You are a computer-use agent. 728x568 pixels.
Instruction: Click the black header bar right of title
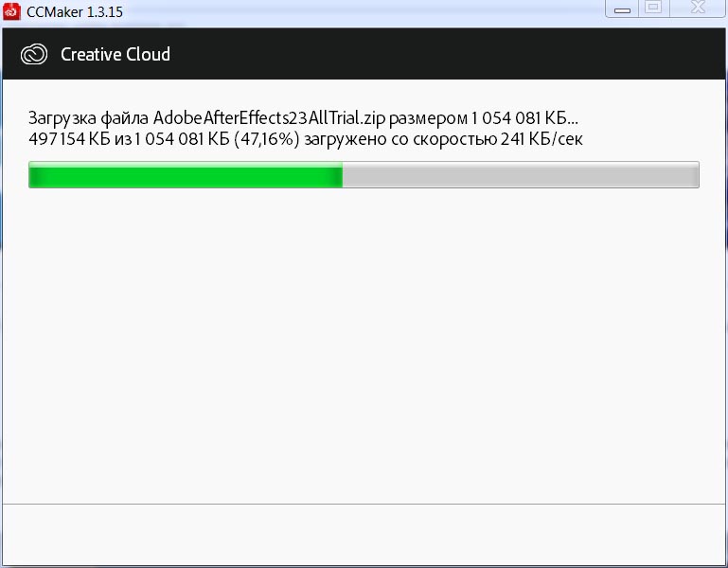pos(446,54)
